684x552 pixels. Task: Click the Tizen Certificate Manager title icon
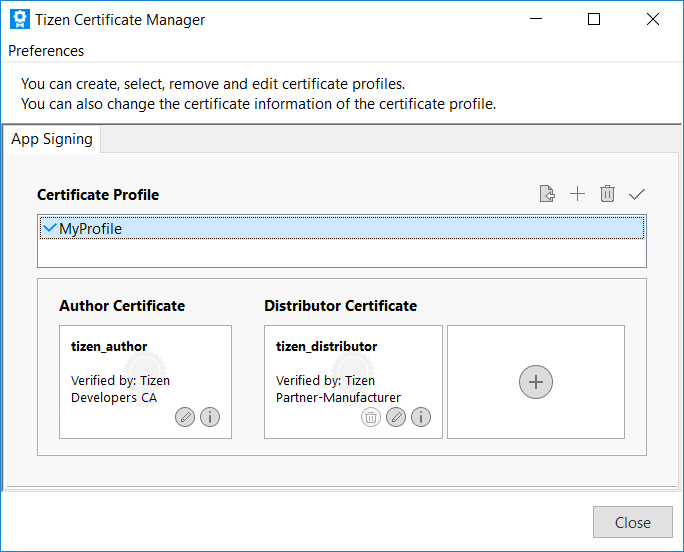click(18, 19)
